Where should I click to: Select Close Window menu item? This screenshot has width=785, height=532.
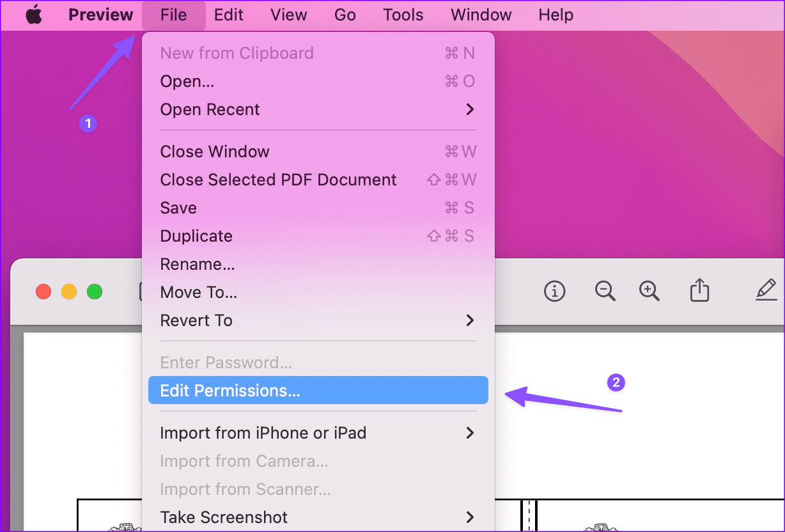318,152
